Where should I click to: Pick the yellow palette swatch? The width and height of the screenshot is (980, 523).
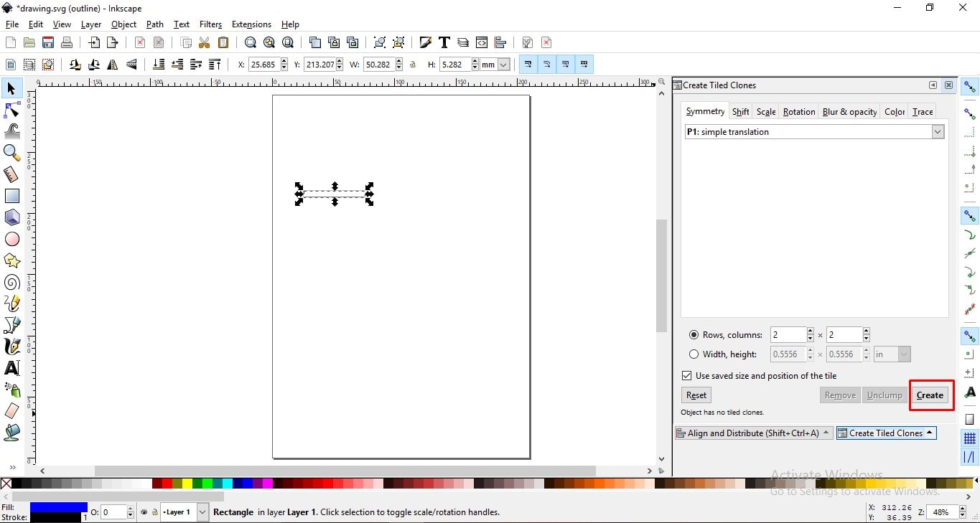187,484
